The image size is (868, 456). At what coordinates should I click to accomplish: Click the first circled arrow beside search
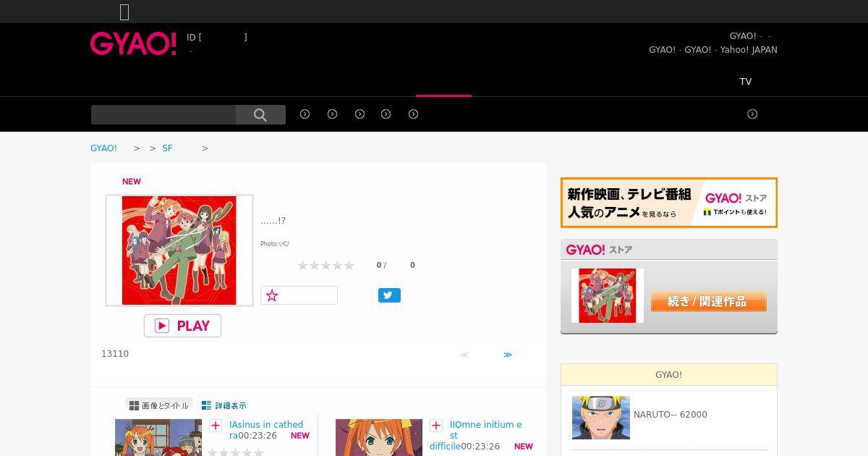click(x=305, y=114)
